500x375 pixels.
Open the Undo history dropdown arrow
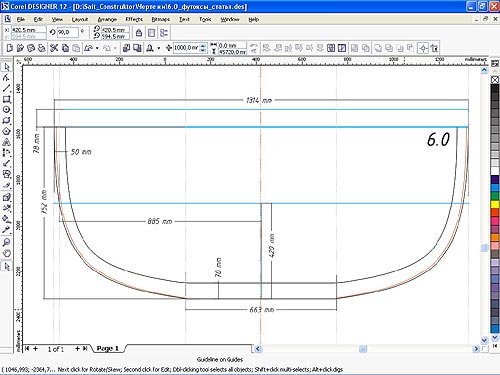[97, 48]
